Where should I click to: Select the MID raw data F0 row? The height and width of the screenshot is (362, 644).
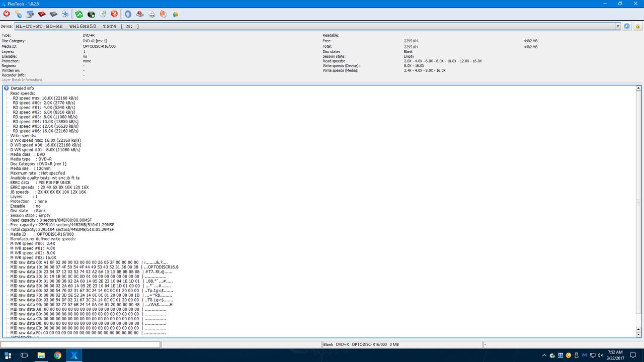coord(88,333)
